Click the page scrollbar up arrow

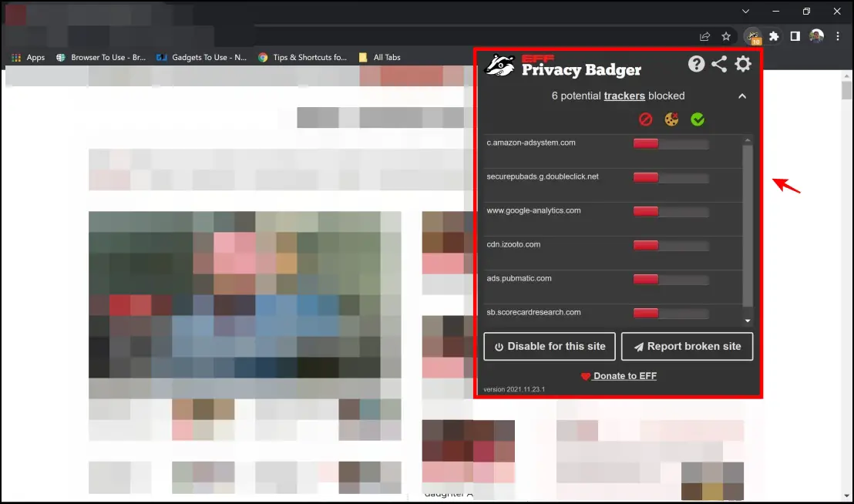coord(846,75)
